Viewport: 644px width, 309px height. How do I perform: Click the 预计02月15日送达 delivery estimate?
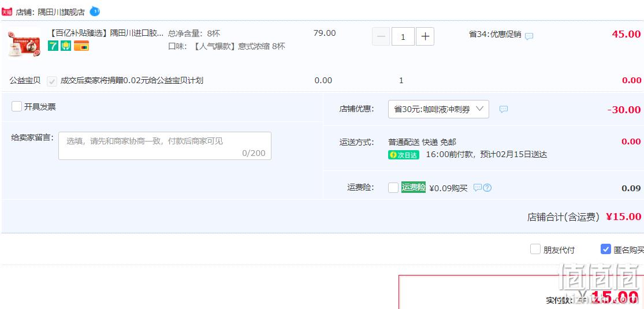pos(514,155)
